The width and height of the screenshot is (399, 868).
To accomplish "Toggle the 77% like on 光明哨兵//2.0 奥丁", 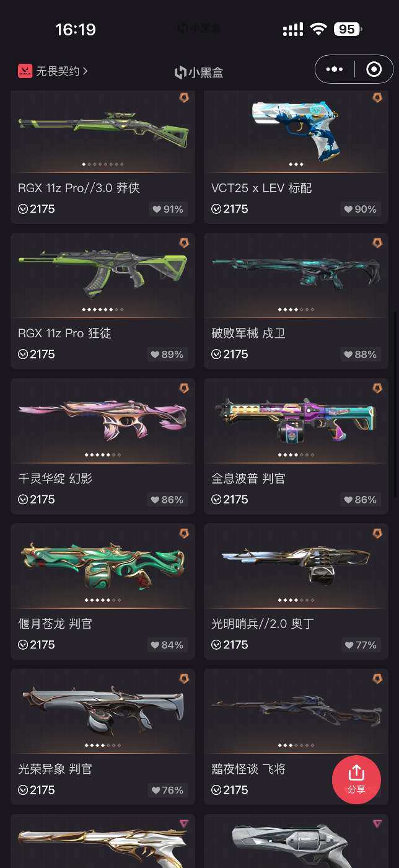I will pos(361,645).
